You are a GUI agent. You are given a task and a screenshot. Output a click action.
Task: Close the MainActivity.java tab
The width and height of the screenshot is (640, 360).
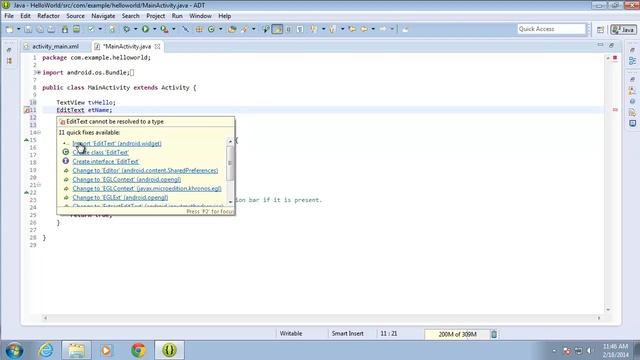[x=157, y=47]
